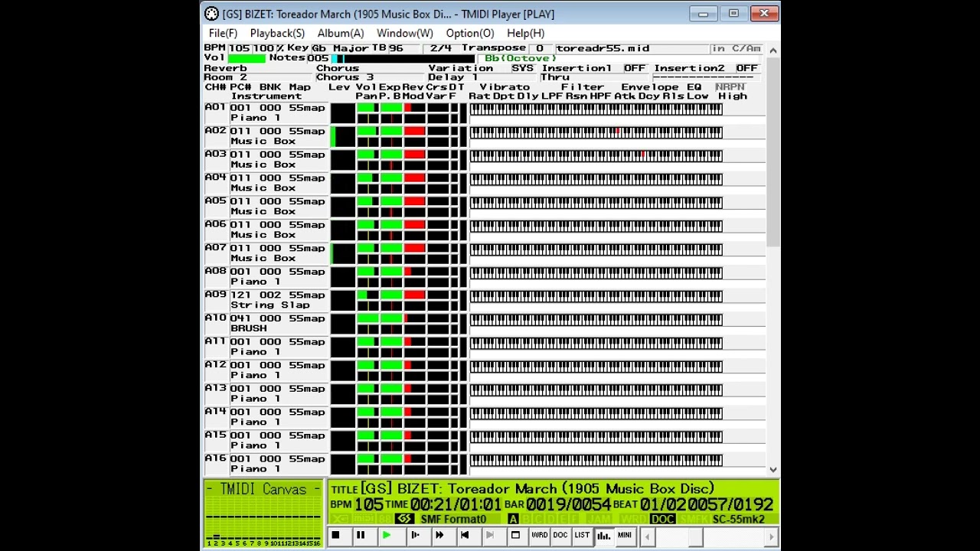980x551 pixels.
Task: Click the TMIDI app icon in title bar
Action: 212,14
